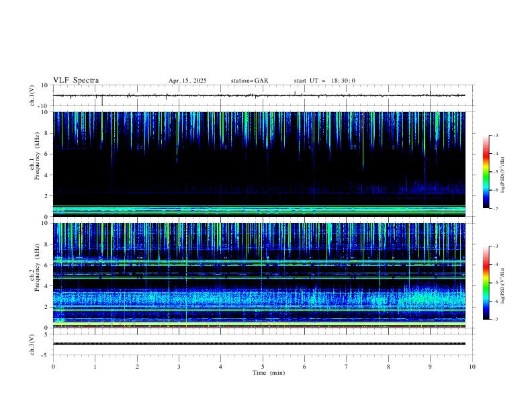Click the upper PSD color scale bar
The height and width of the screenshot is (411, 532).
pyautogui.click(x=486, y=172)
